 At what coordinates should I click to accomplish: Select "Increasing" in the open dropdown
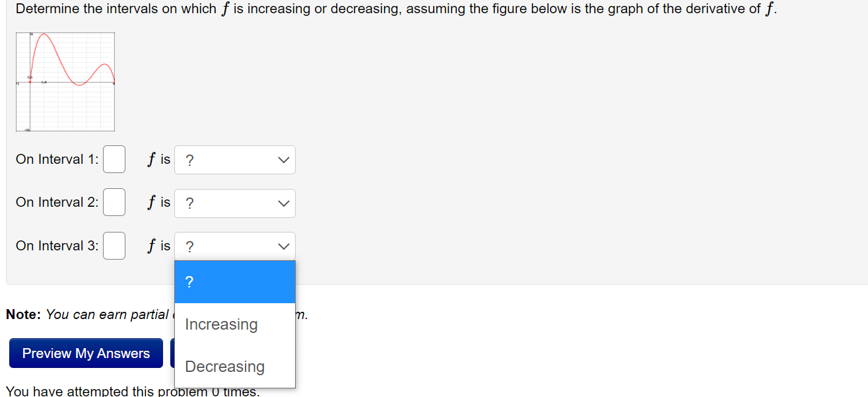click(221, 324)
